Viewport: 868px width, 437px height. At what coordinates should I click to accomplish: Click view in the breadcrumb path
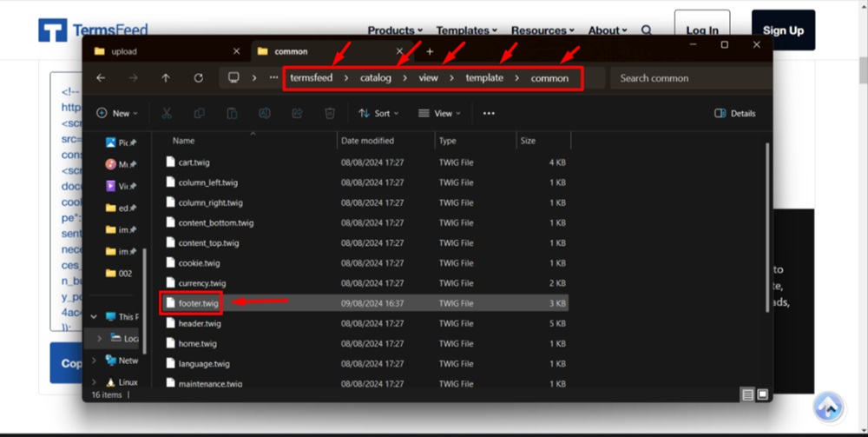(428, 78)
